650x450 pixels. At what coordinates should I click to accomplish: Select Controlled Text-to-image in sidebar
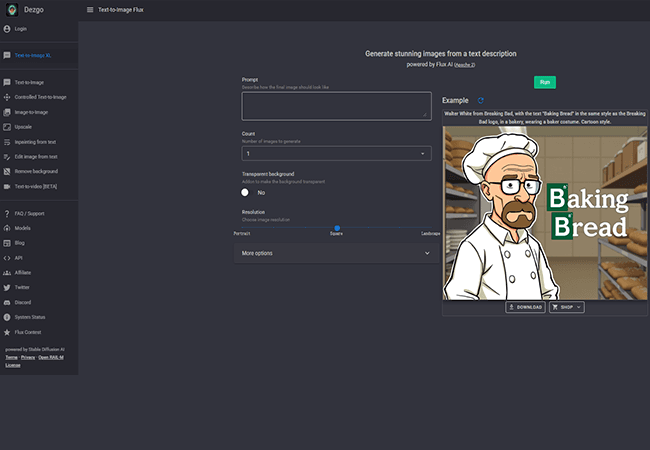pyautogui.click(x=40, y=97)
